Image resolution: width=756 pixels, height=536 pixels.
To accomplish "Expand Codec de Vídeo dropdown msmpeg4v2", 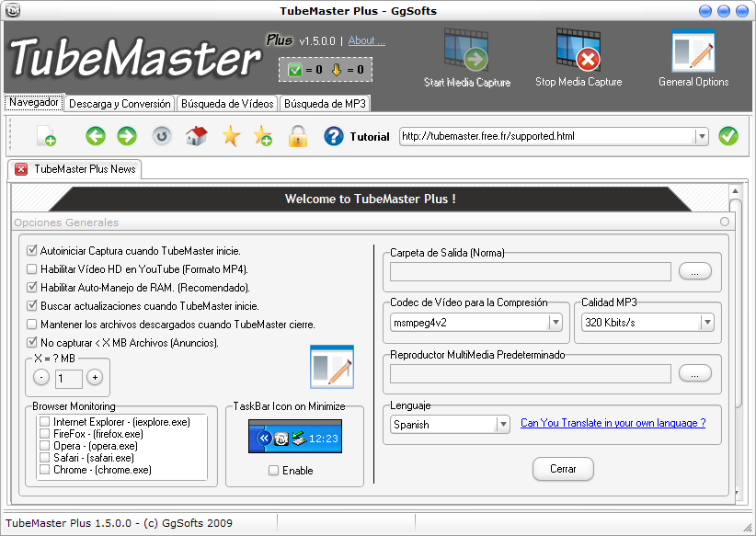I will point(556,323).
